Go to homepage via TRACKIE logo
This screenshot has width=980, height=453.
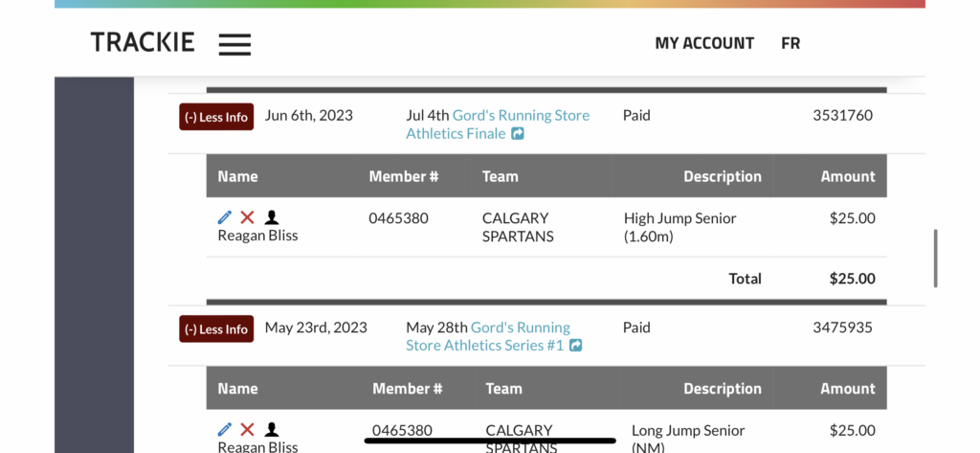click(143, 42)
